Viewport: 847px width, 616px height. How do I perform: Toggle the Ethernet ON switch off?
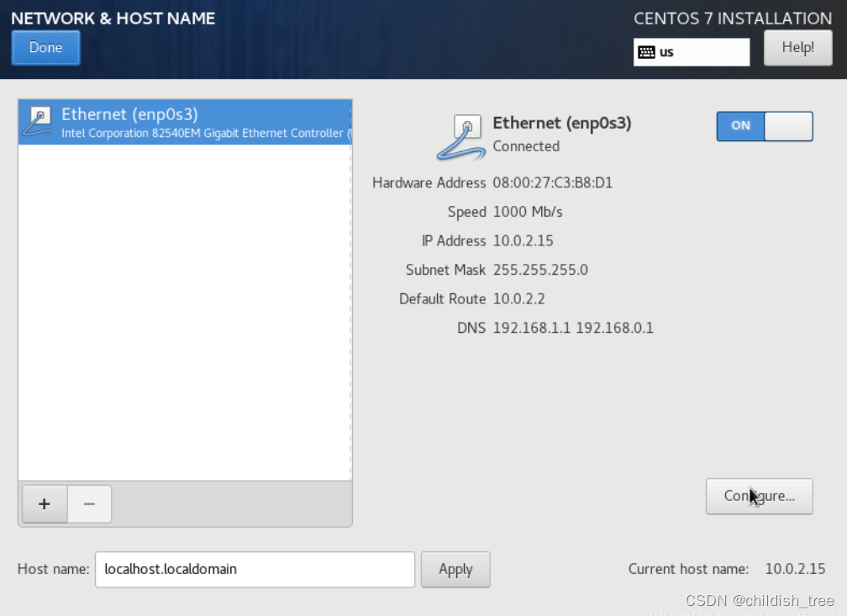coord(765,126)
